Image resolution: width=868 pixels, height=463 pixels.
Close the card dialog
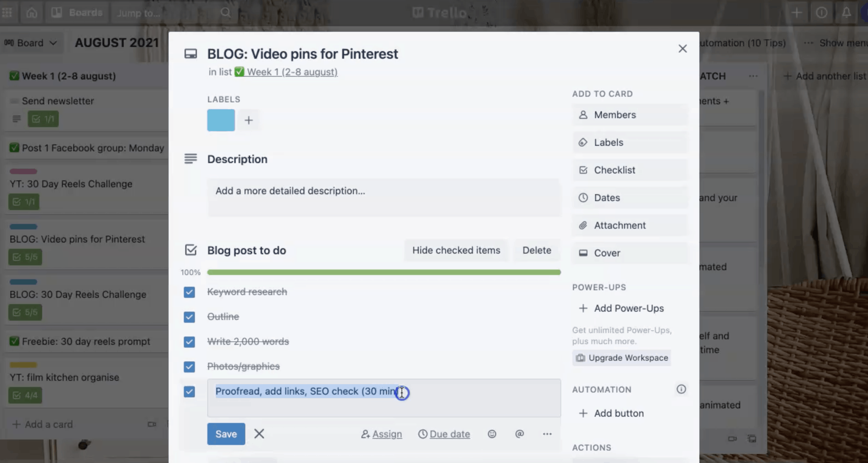(682, 49)
